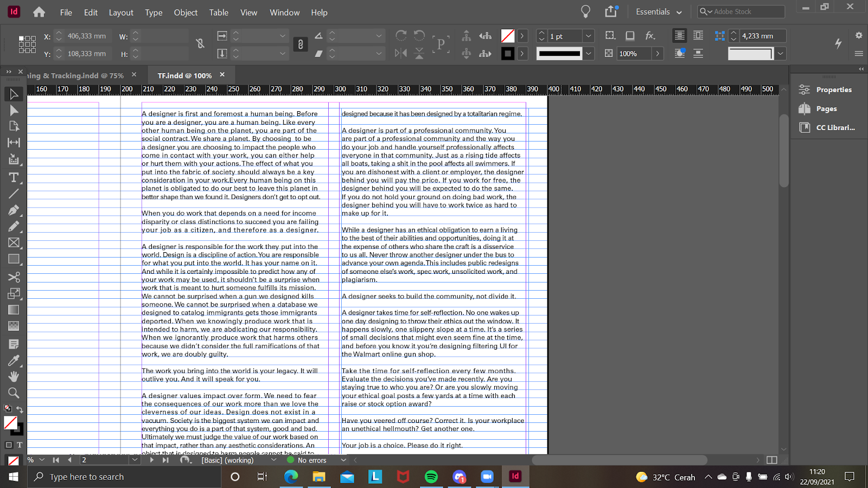Select the Zoom tool magnifier
Screen dimensions: 868x488
click(x=14, y=393)
